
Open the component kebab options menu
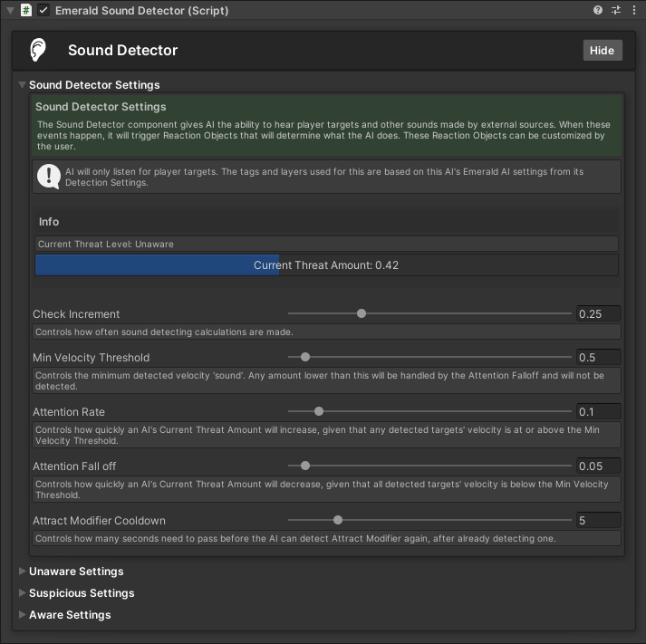pyautogui.click(x=634, y=11)
